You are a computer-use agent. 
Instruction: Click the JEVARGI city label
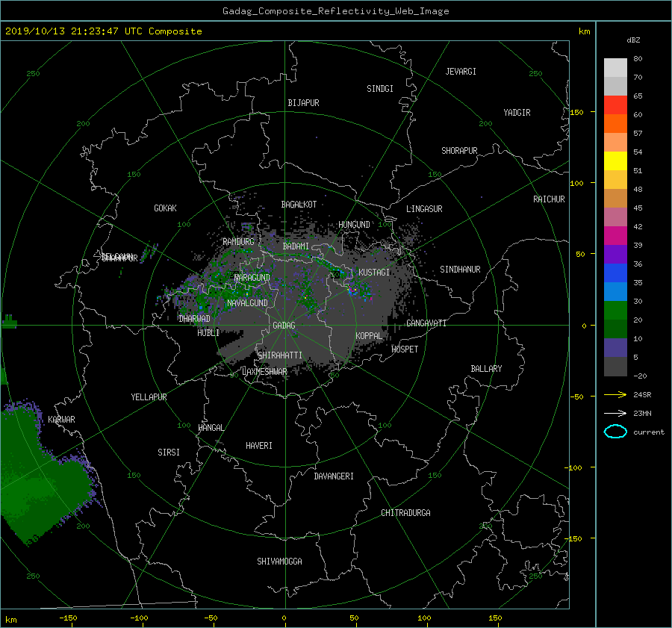pyautogui.click(x=461, y=72)
